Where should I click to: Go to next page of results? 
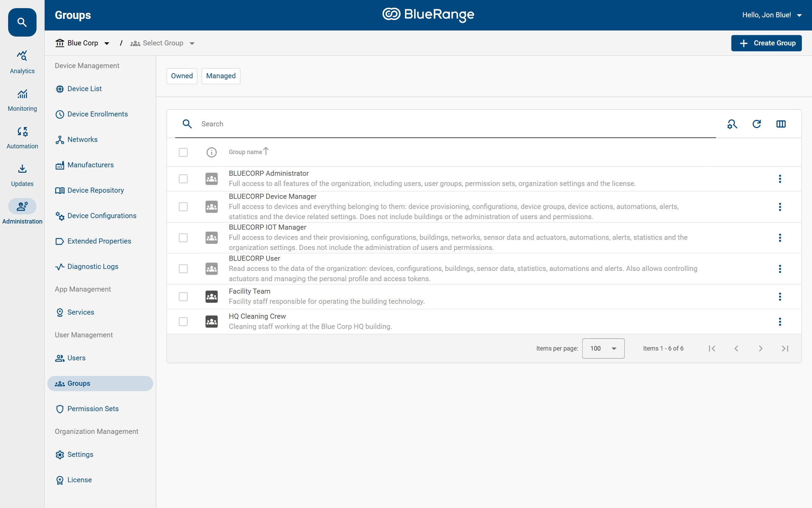pos(761,348)
